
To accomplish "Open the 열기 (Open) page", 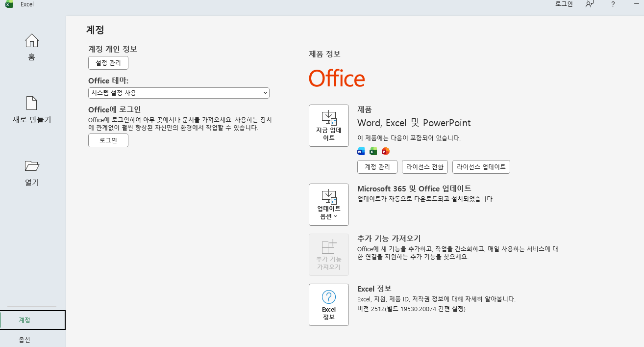I will (x=32, y=173).
